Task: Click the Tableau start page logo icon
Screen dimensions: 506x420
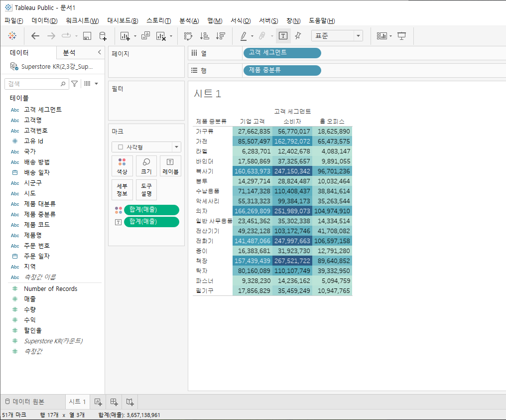Action: pyautogui.click(x=12, y=36)
